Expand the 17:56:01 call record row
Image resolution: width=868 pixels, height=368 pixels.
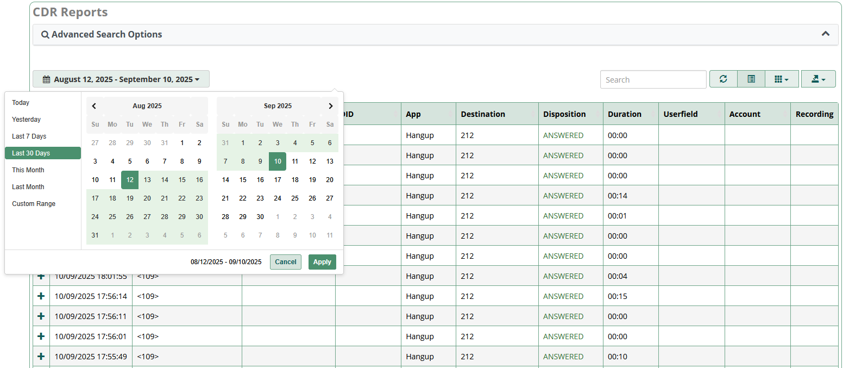pos(41,336)
